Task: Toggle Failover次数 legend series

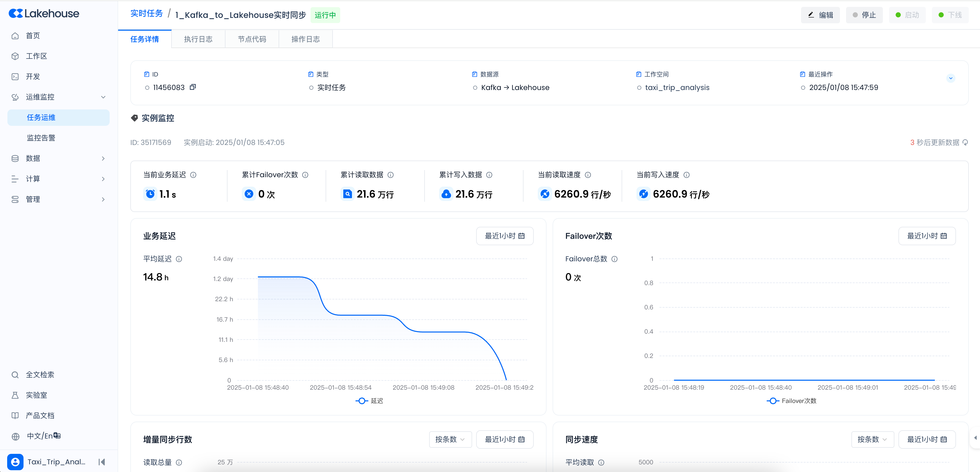Action: tap(791, 401)
